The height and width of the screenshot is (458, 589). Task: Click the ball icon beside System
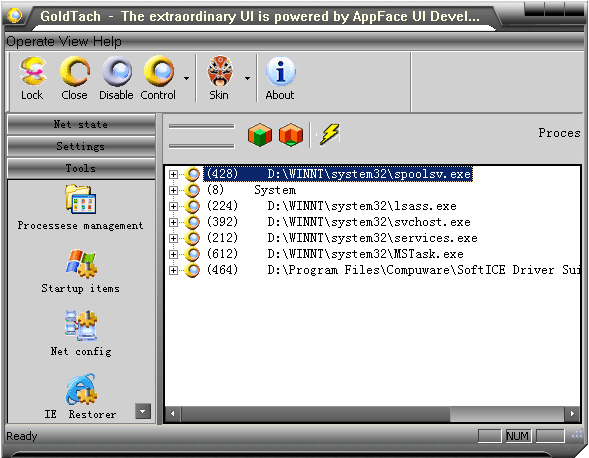192,190
